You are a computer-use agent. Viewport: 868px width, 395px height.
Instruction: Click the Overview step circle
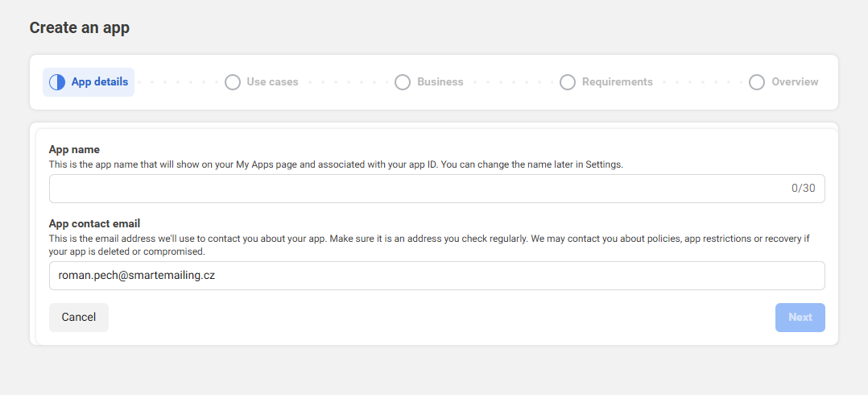click(757, 82)
